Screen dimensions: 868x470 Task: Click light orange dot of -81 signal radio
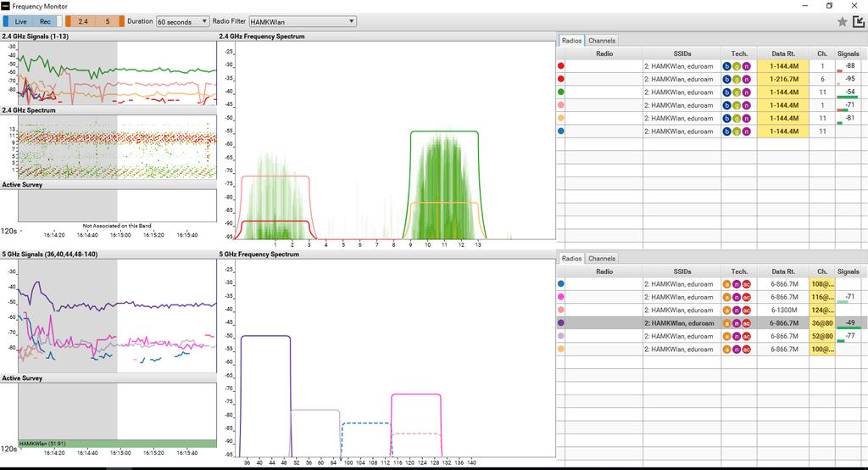(x=561, y=118)
